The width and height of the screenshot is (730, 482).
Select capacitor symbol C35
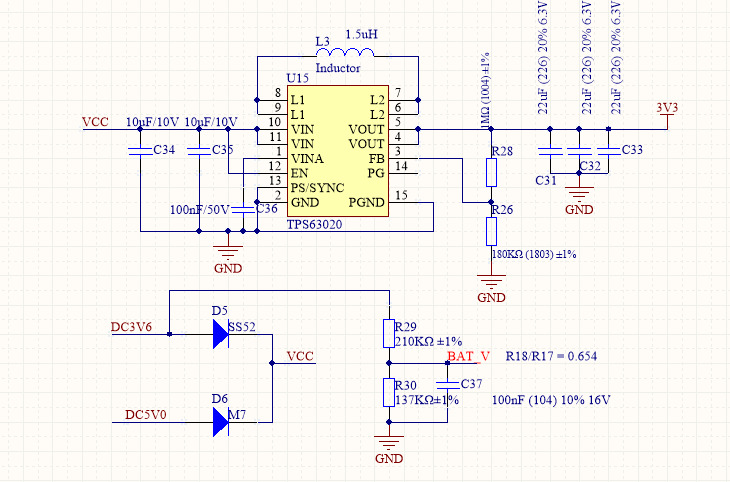(x=199, y=151)
